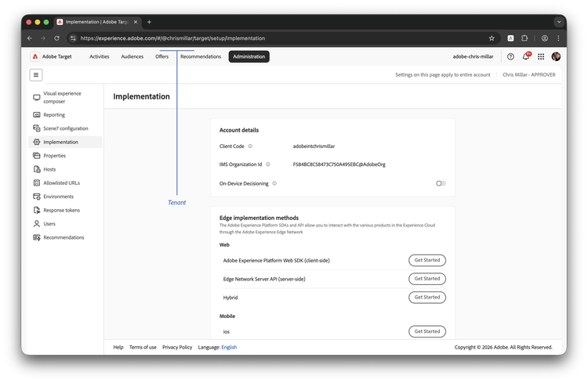
Task: Open the notifications bell icon
Action: coord(526,56)
